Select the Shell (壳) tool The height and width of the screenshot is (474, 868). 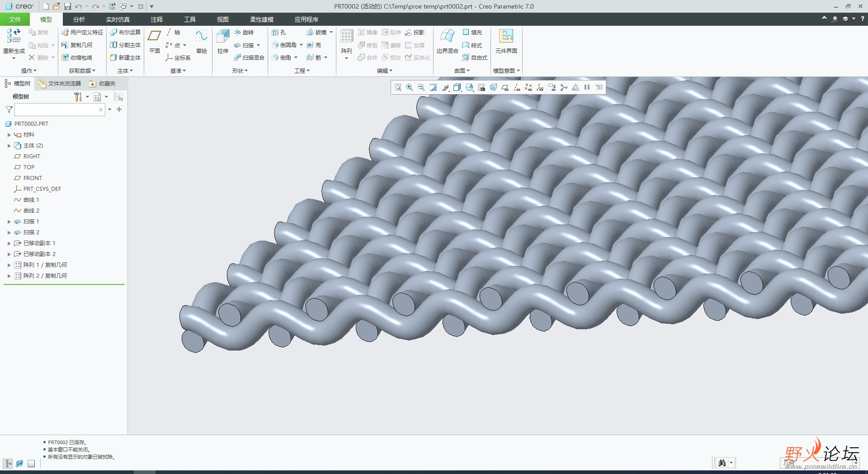(x=314, y=45)
